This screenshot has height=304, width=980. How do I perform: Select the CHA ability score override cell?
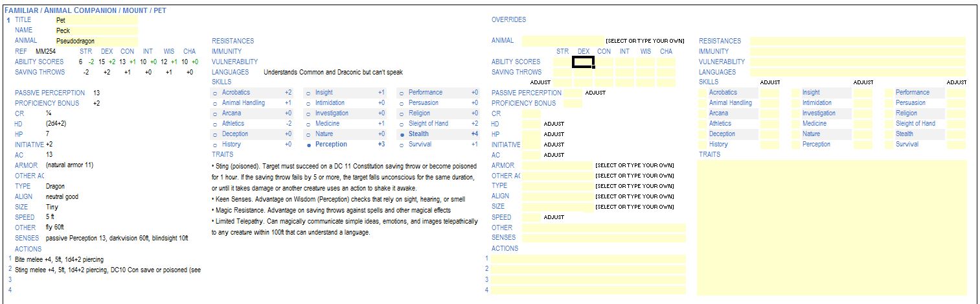point(666,62)
